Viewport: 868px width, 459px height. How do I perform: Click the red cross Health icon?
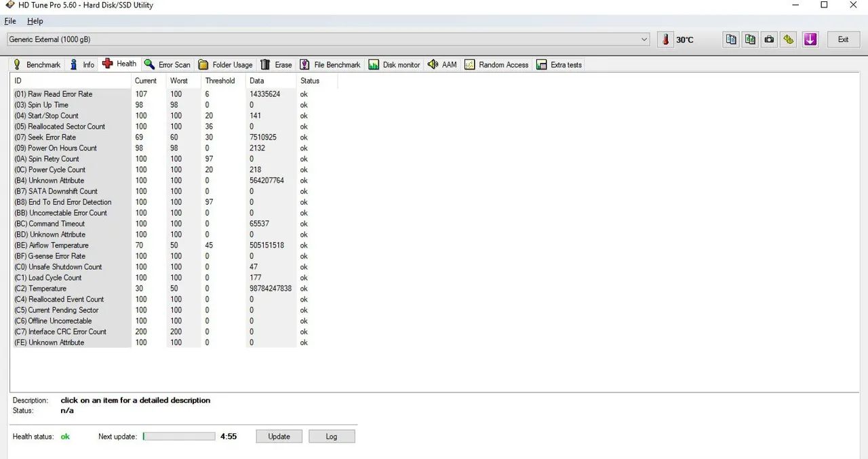pyautogui.click(x=107, y=64)
